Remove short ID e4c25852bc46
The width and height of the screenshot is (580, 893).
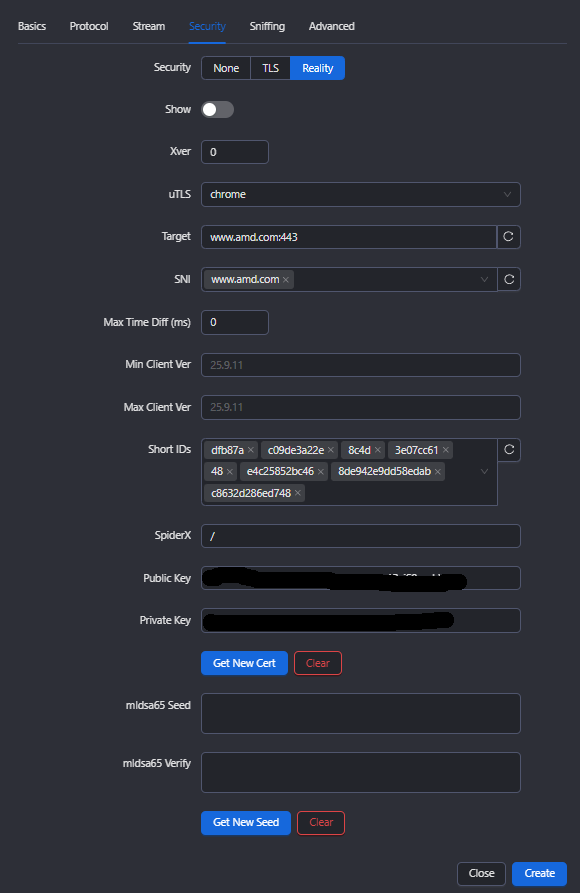coord(321,472)
